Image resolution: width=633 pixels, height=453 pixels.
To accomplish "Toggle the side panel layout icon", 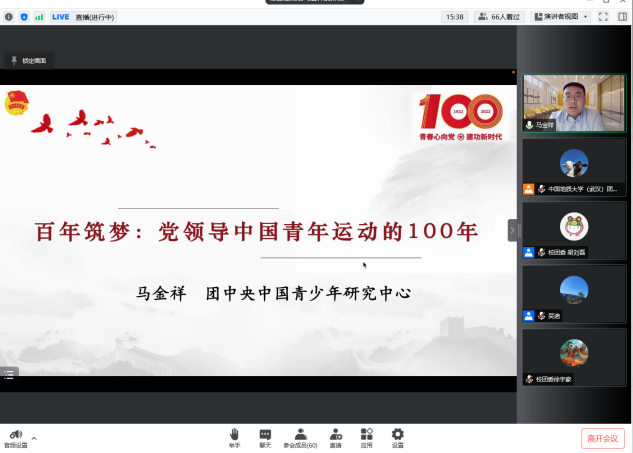I will pyautogui.click(x=622, y=17).
